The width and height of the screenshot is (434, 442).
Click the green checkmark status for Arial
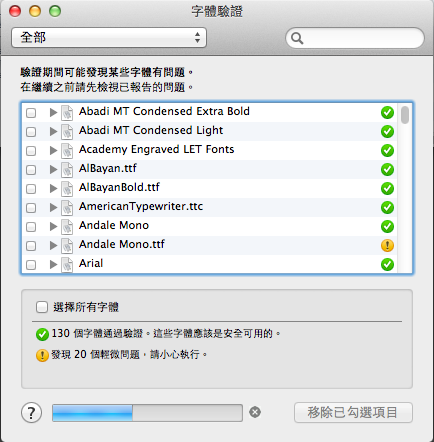pos(387,265)
